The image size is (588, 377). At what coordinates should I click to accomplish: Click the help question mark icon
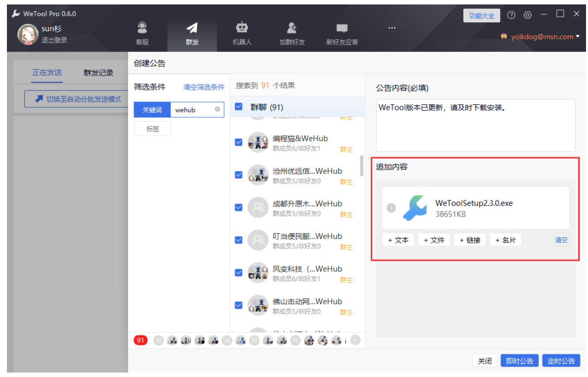pyautogui.click(x=511, y=15)
